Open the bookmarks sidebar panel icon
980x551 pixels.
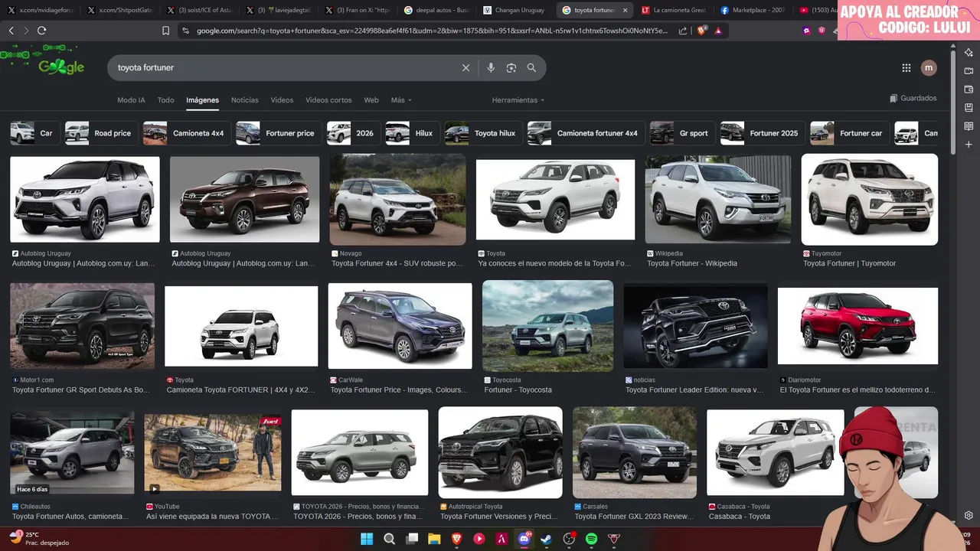pyautogui.click(x=969, y=108)
